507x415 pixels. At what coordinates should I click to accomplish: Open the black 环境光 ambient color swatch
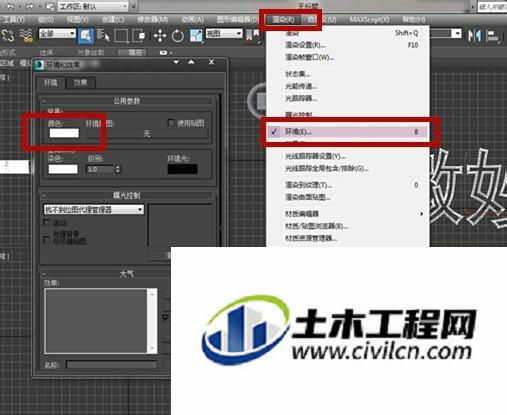pyautogui.click(x=182, y=169)
